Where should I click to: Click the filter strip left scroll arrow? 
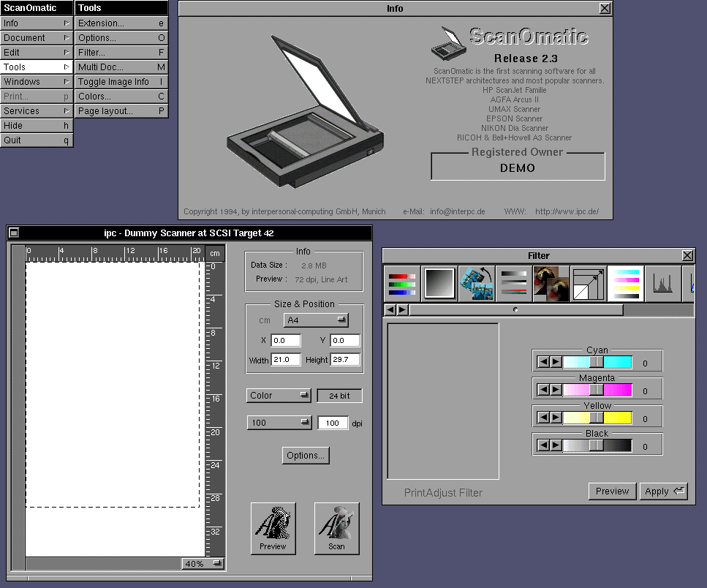click(390, 310)
